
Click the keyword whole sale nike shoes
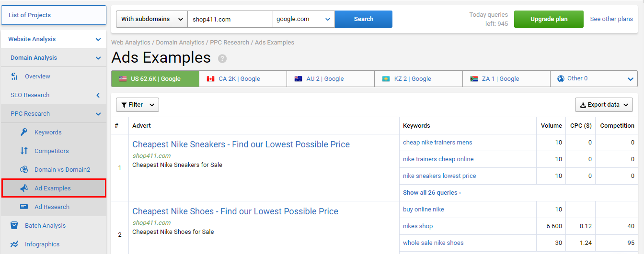(x=433, y=243)
